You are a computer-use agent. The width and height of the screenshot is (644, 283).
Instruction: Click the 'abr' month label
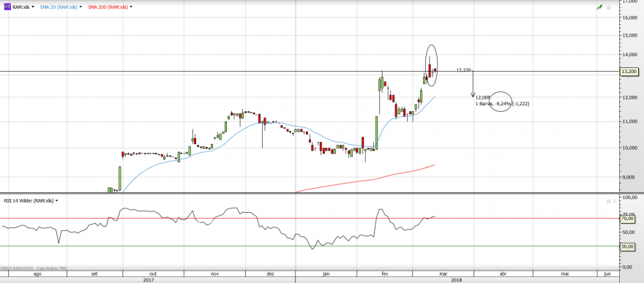(503, 273)
